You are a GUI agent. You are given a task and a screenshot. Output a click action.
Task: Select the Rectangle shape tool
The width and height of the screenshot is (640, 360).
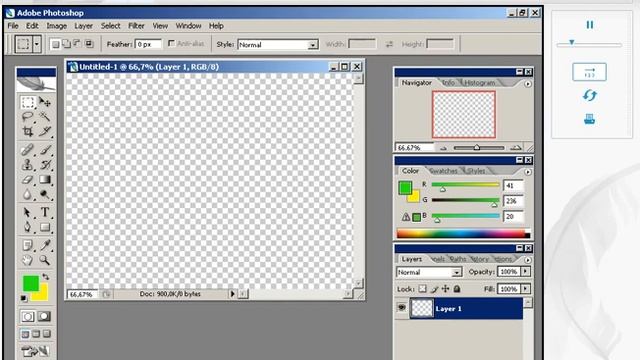point(45,227)
